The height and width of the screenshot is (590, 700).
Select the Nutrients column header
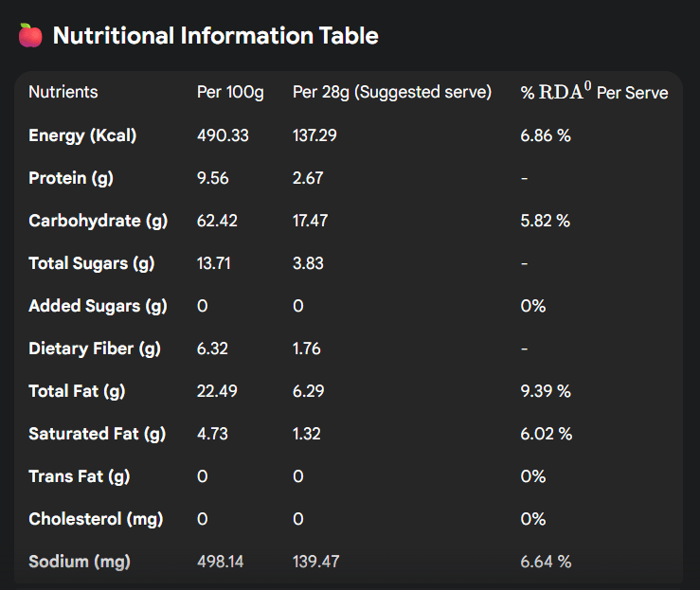pos(63,92)
